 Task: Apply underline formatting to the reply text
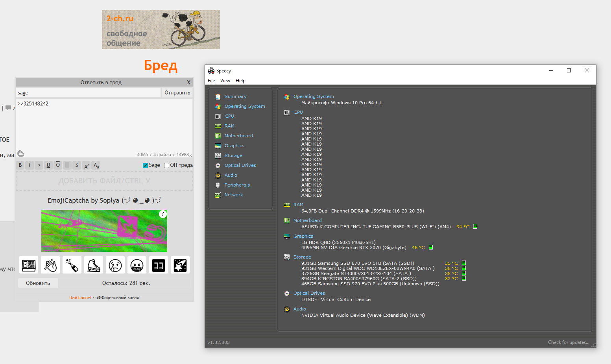pyautogui.click(x=48, y=165)
